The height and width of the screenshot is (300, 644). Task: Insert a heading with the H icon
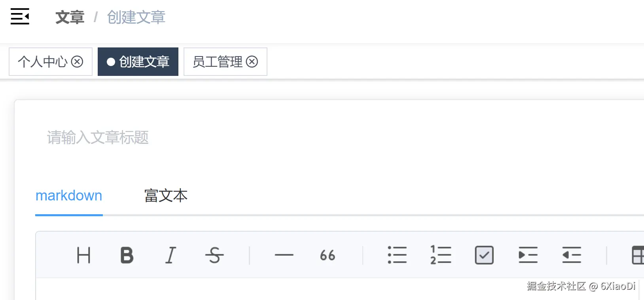tap(83, 255)
